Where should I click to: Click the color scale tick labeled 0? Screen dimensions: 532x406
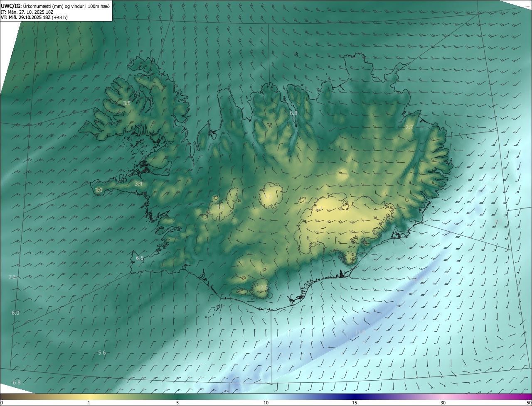[x=2, y=403]
